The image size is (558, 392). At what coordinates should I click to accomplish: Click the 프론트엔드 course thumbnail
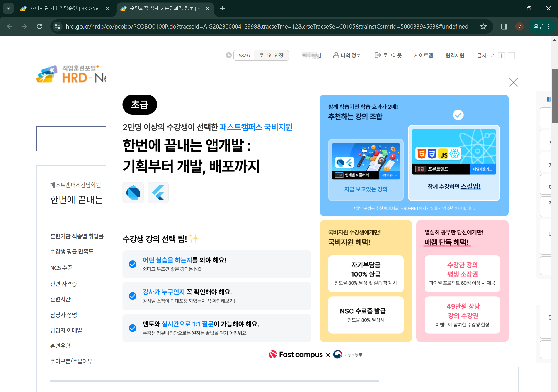(x=454, y=152)
